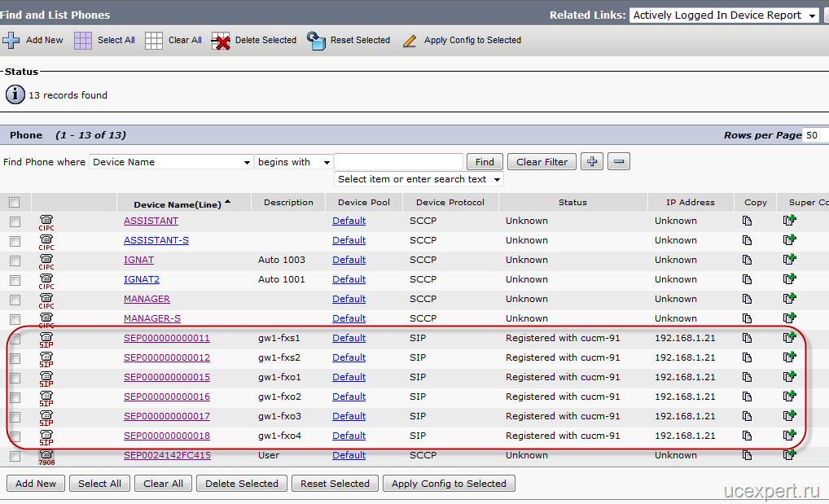Click the search text input field
Viewport: 829px width, 504px height.
tap(399, 162)
